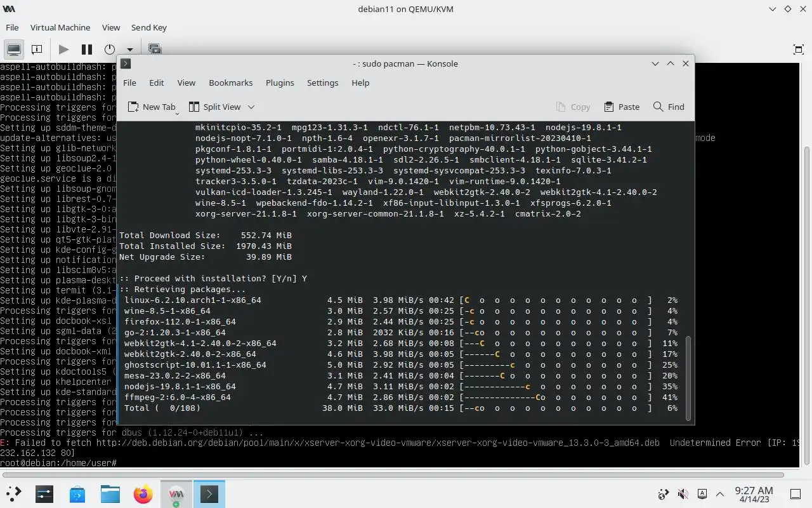Click the 'mesa-23.0.2-2-x86_64' download line

pos(401,375)
